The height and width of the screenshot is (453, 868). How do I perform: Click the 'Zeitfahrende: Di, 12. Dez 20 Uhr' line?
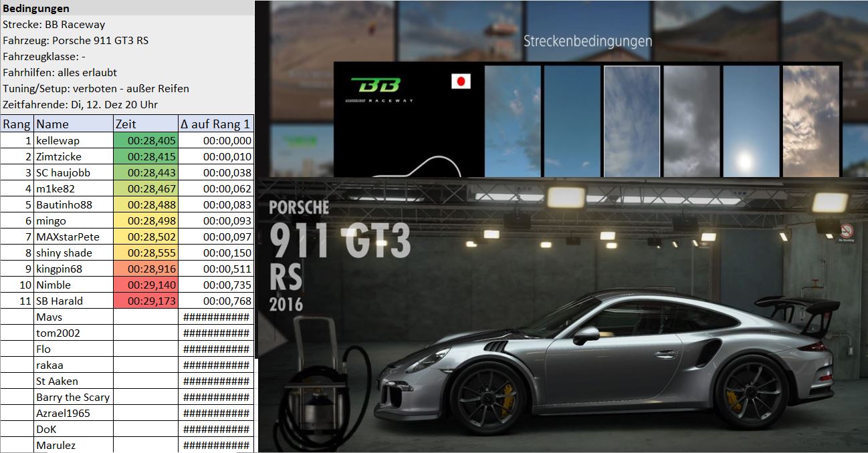tap(80, 105)
